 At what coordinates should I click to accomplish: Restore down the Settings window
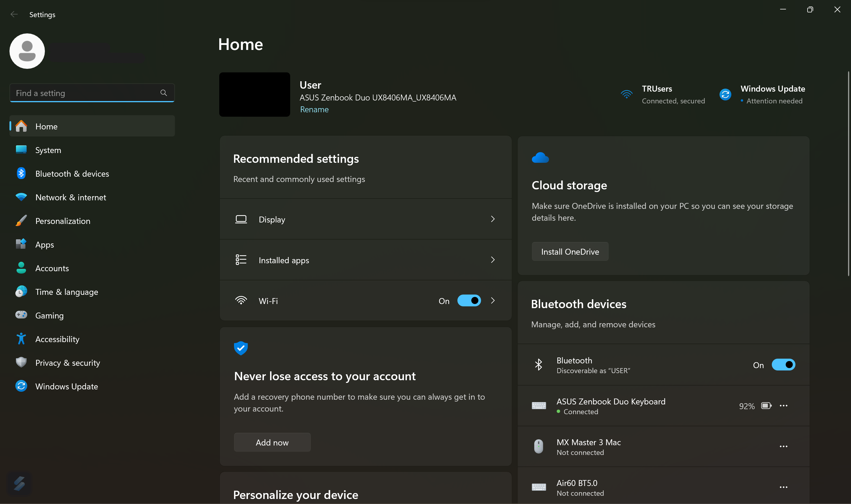[810, 9]
